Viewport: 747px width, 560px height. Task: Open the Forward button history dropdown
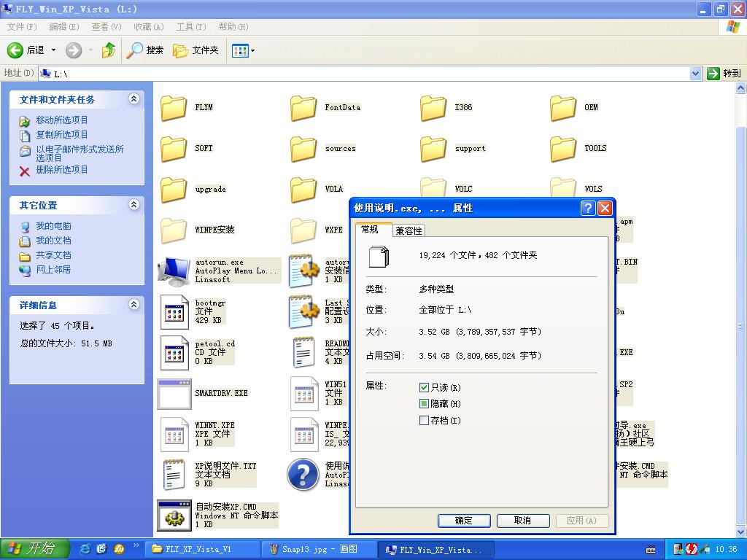(x=90, y=50)
